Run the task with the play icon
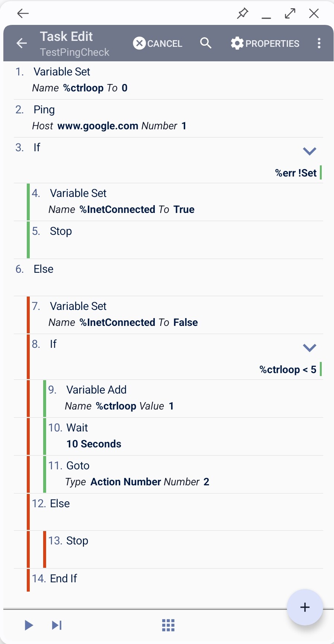Image resolution: width=334 pixels, height=644 pixels. [29, 625]
